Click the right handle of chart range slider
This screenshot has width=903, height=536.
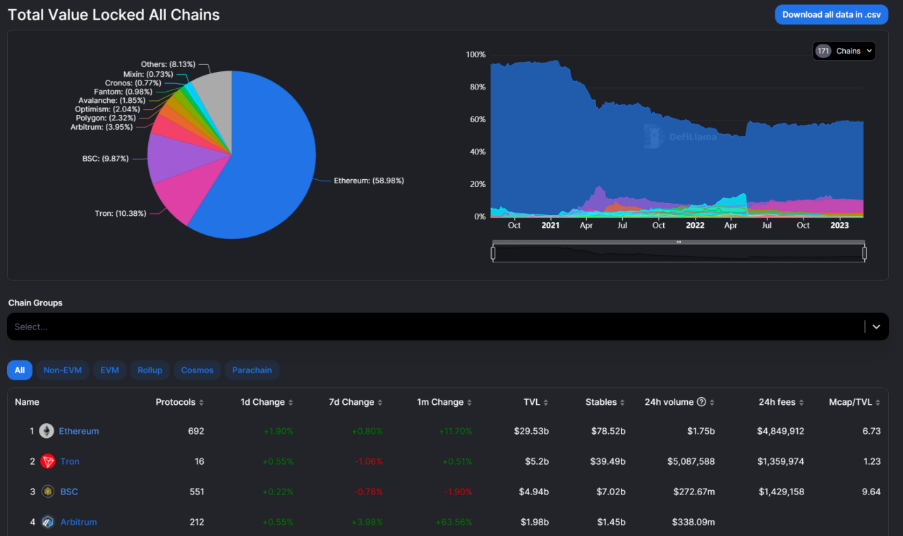[864, 253]
